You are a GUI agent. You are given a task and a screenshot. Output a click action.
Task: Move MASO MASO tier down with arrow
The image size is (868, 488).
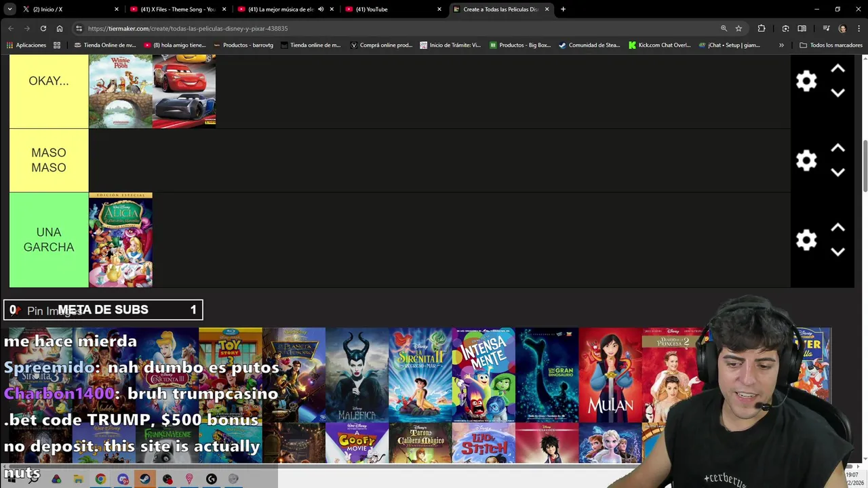[x=837, y=172]
